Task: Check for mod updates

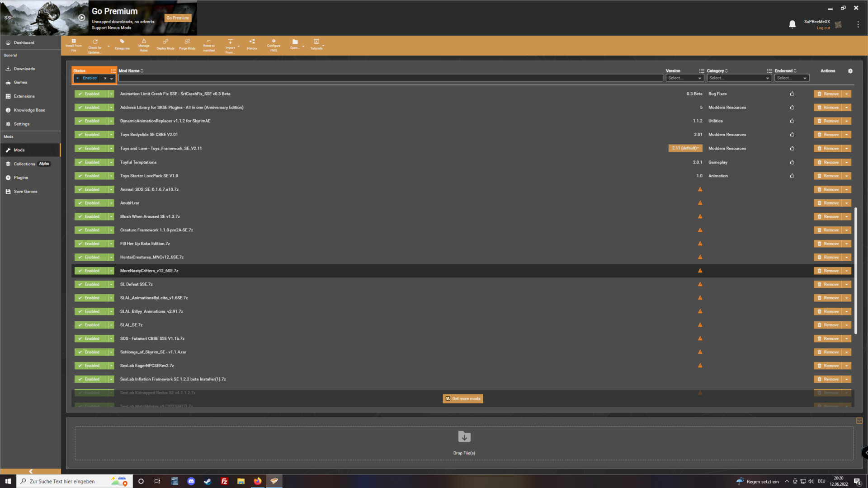Action: [95, 46]
